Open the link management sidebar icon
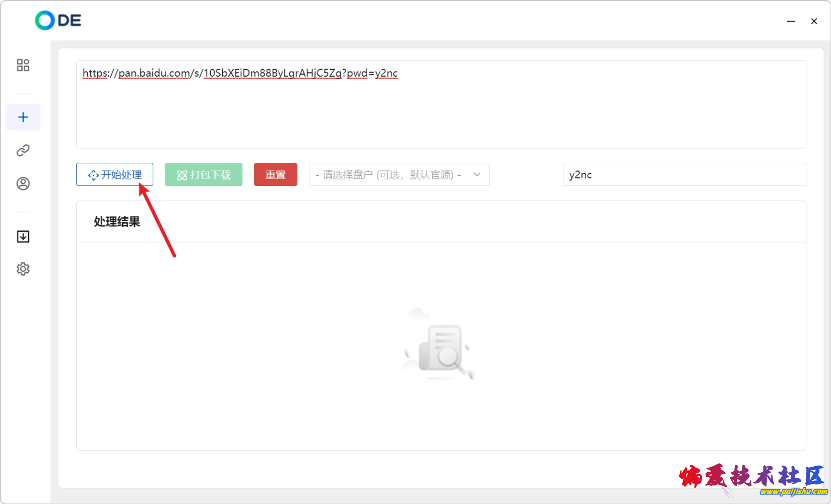 (23, 150)
